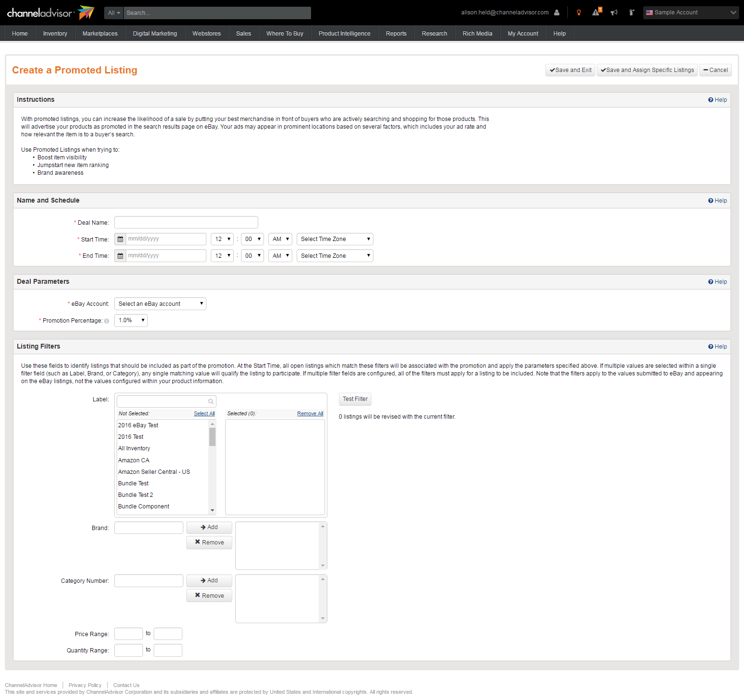
Task: Open the My Account menu
Action: point(523,34)
